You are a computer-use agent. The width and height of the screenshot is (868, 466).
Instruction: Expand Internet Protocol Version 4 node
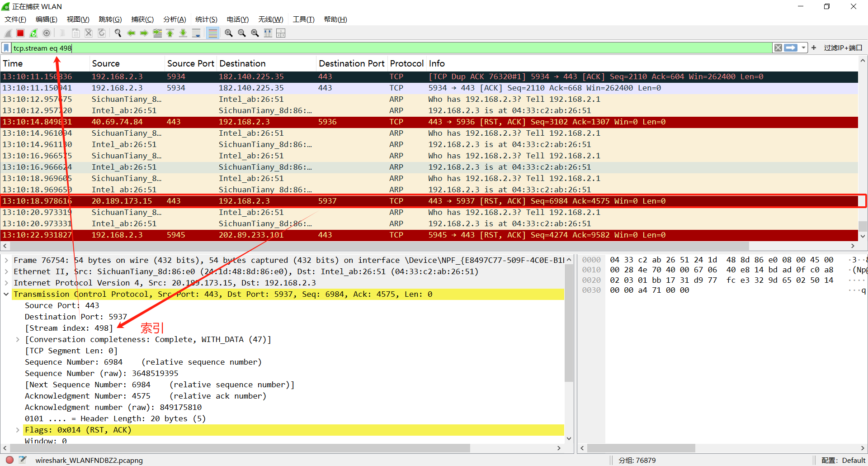point(6,283)
